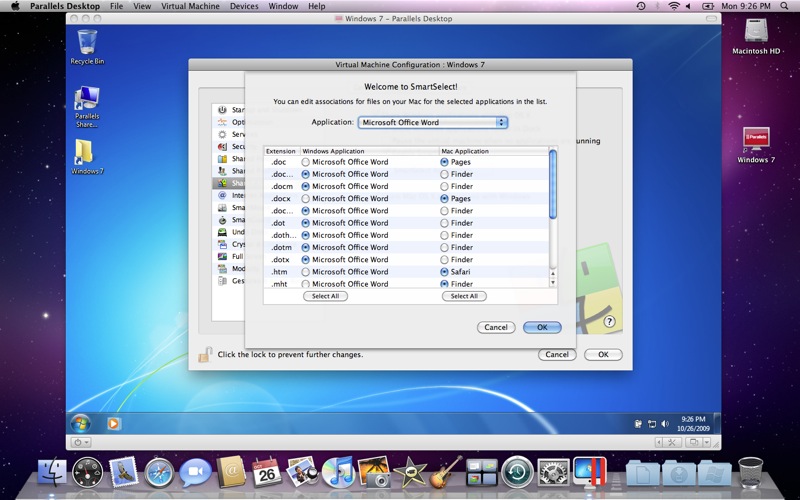
Task: Launch Windows Media Player from the taskbar
Action: tap(113, 423)
